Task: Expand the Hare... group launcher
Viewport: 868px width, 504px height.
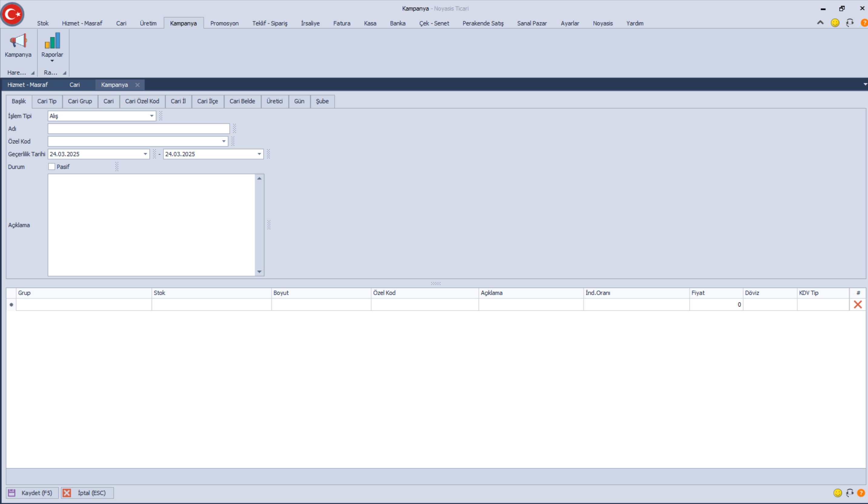Action: click(33, 73)
